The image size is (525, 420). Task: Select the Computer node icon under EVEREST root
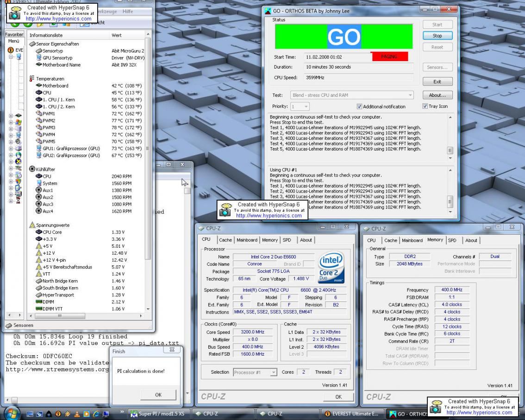(19, 56)
